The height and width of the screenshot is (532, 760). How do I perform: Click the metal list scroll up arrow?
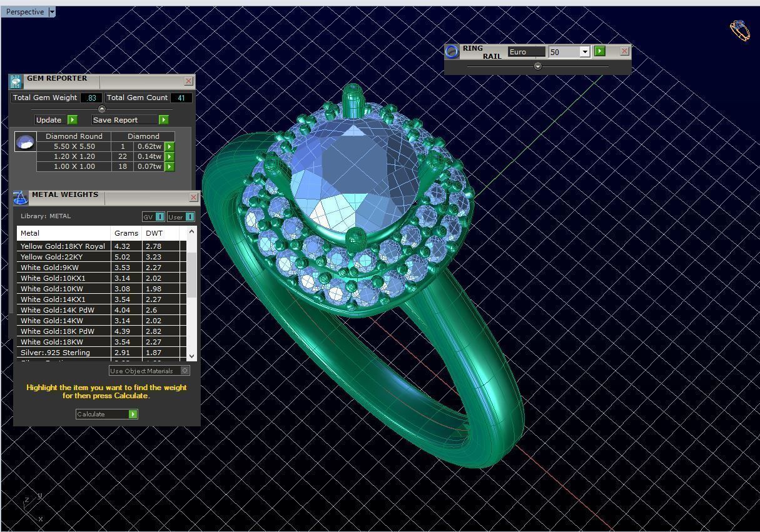click(191, 231)
